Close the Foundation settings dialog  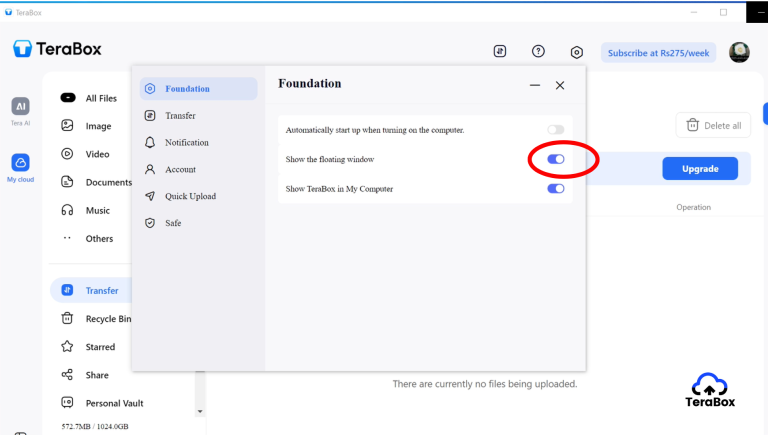click(560, 85)
